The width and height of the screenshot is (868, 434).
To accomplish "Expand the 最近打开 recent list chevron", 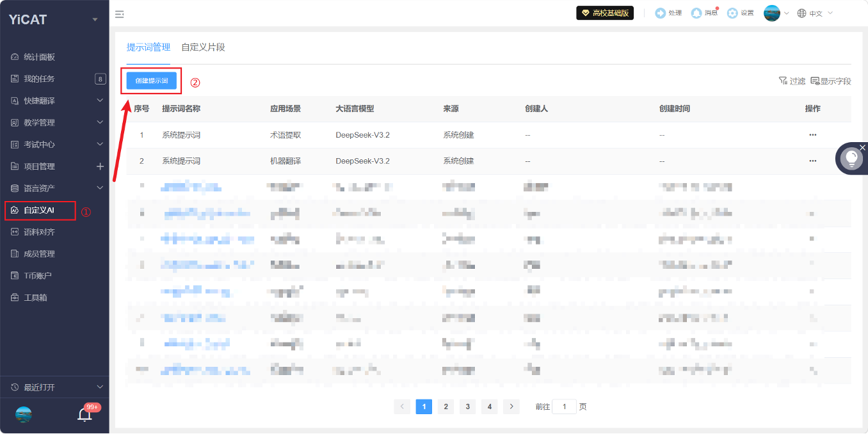I will click(100, 387).
